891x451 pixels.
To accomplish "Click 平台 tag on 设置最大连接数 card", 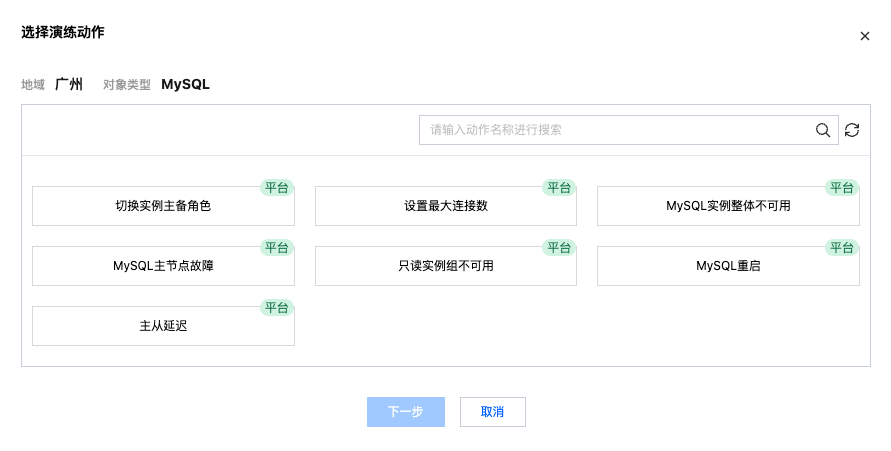I will click(559, 187).
